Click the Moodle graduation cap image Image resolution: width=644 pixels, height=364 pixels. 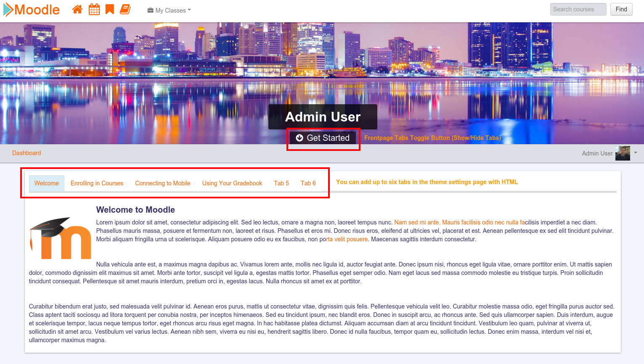click(60, 238)
